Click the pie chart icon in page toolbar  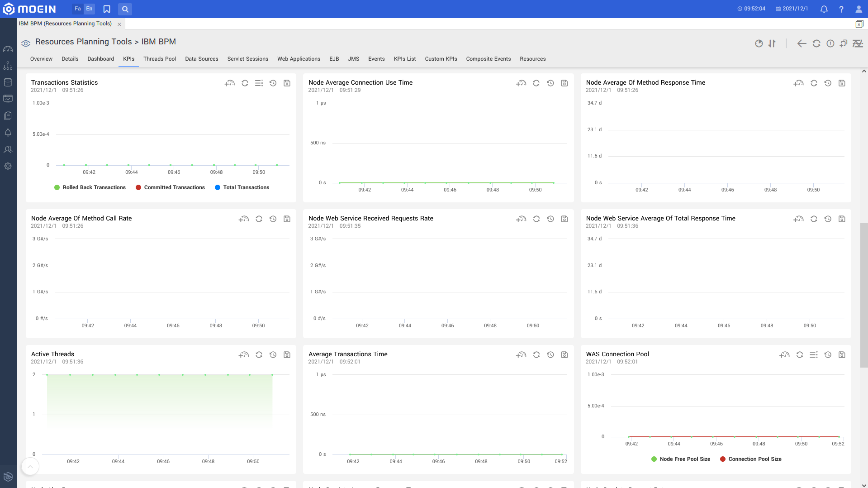point(759,43)
